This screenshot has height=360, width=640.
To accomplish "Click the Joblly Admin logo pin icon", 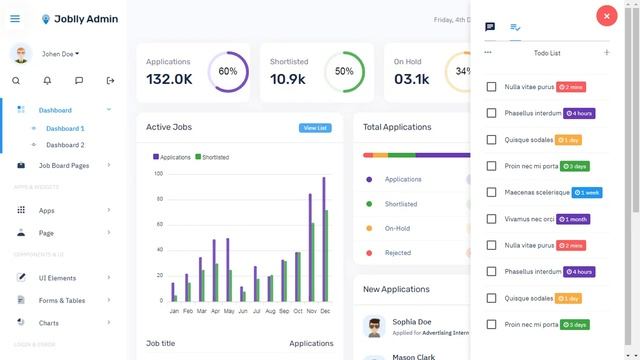I will click(46, 19).
